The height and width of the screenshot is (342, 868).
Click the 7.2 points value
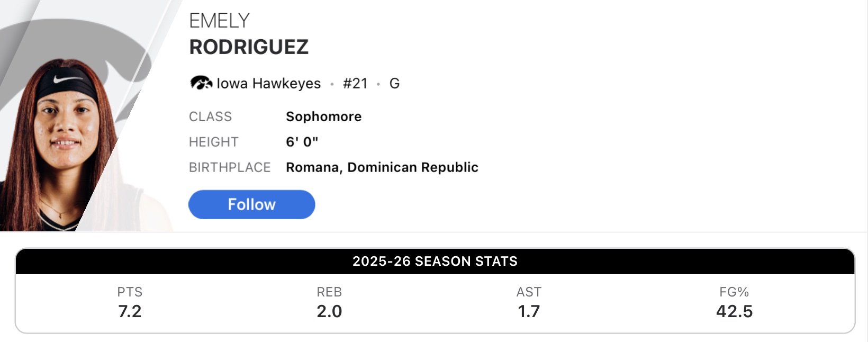click(x=130, y=311)
